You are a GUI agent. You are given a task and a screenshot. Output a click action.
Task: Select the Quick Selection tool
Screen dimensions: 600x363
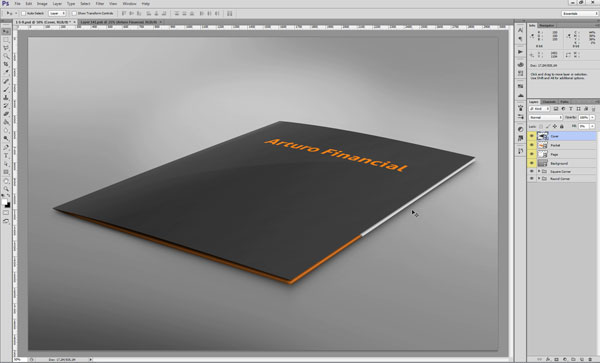coord(6,56)
